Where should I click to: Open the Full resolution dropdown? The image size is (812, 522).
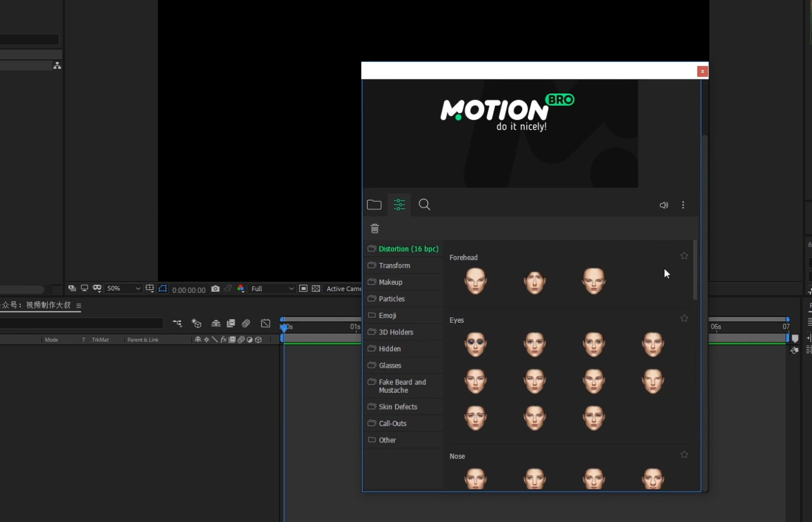(x=272, y=289)
